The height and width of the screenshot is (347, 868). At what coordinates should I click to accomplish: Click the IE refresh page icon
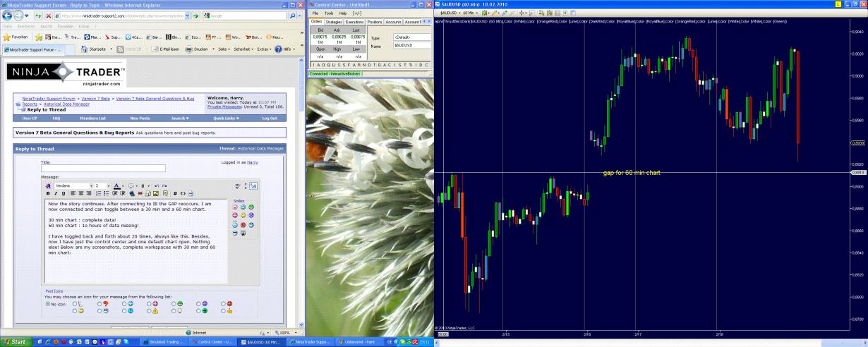click(39, 16)
